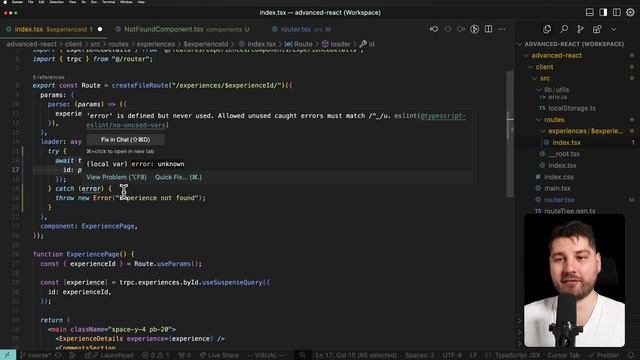This screenshot has height=360, width=640.
Task: Collapse ADVANCED-REACT (WORKSPACE) section header
Action: (574, 44)
